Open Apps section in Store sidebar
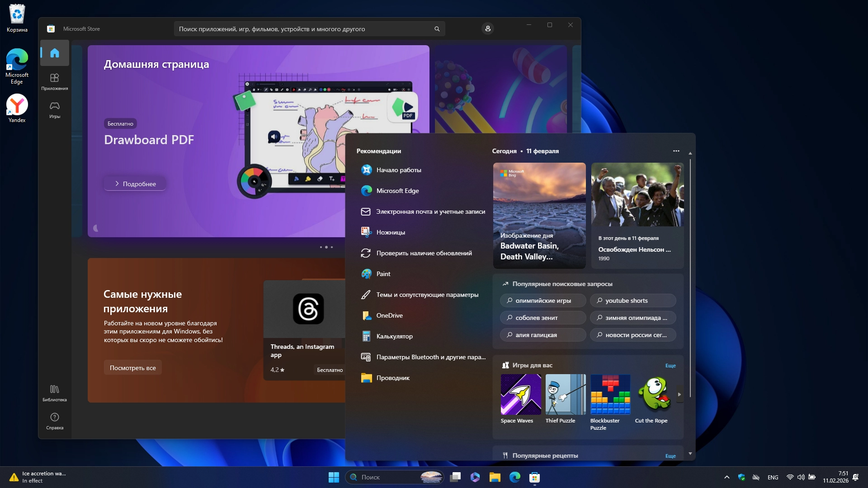This screenshot has height=488, width=868. pos(55,81)
